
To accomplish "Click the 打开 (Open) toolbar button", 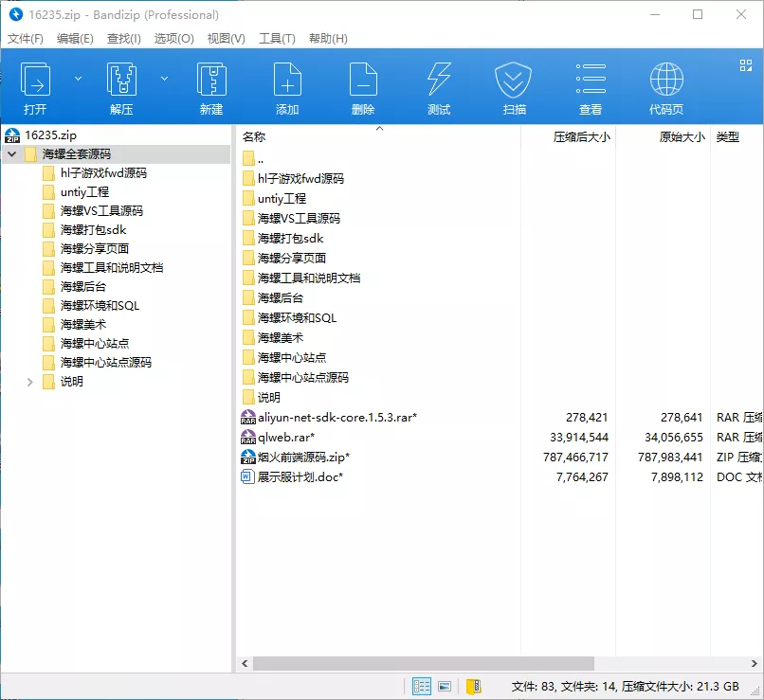I will [36, 85].
